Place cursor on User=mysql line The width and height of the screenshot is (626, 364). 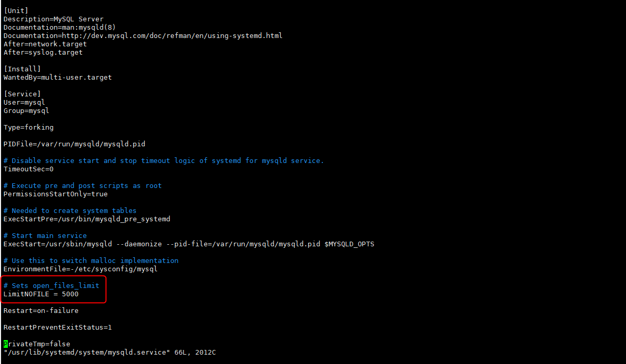click(24, 102)
